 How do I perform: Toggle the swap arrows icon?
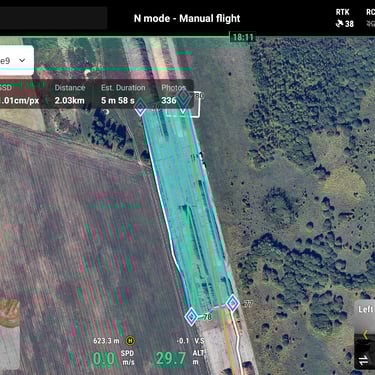click(364, 360)
